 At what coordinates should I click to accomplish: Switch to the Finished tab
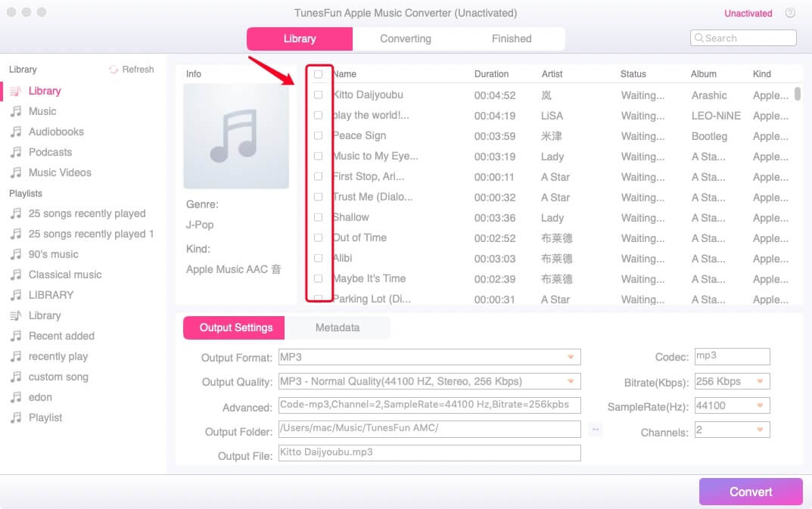click(x=512, y=39)
